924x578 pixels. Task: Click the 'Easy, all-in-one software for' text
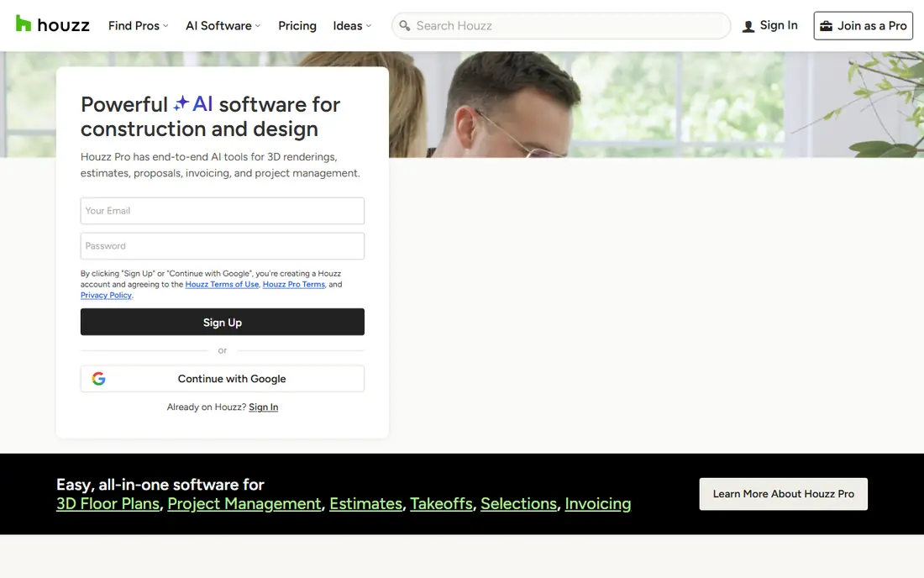(160, 484)
